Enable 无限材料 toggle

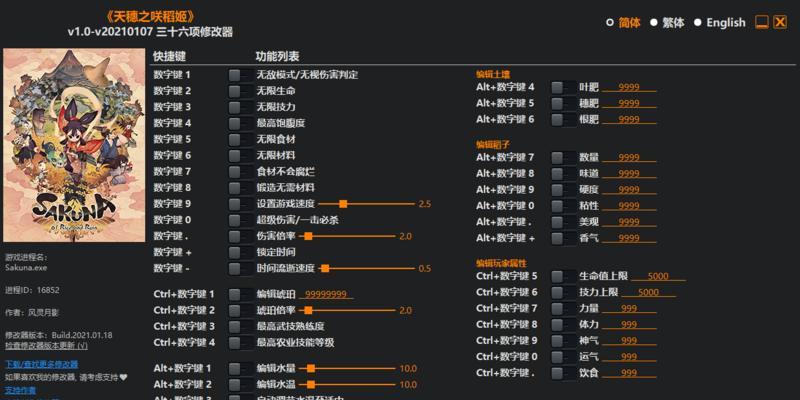coord(240,156)
